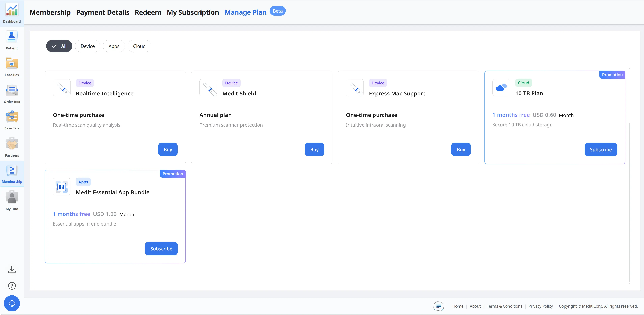Click the 10 TB Plan cloud icon
The height and width of the screenshot is (315, 644).
pos(501,88)
